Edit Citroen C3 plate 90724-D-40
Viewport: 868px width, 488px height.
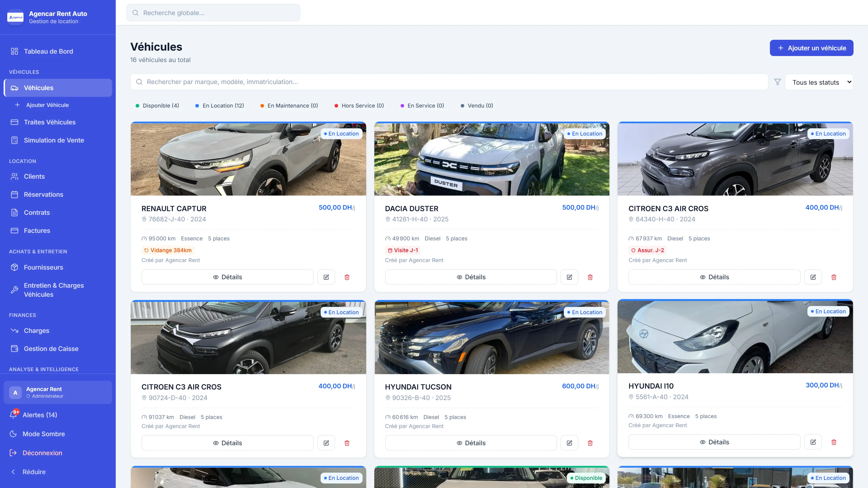[x=326, y=443]
